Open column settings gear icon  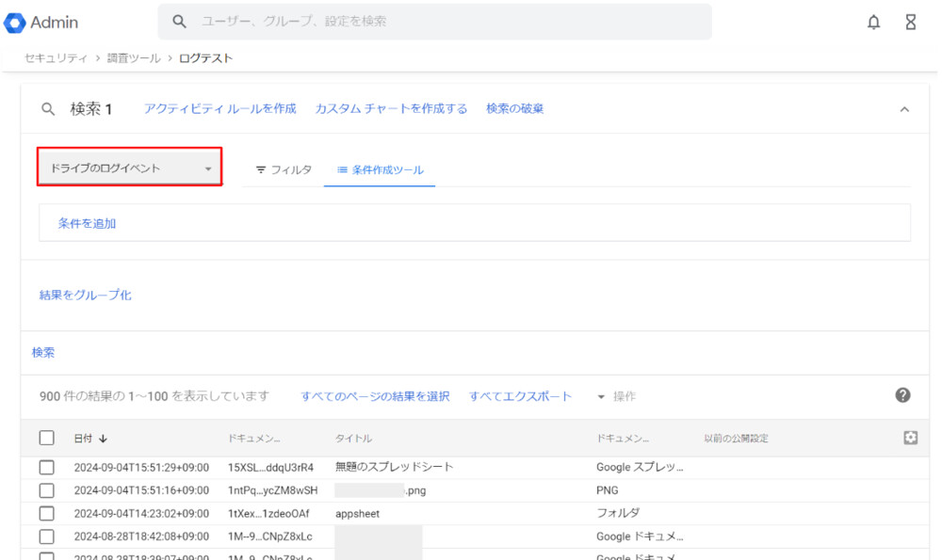tap(910, 438)
